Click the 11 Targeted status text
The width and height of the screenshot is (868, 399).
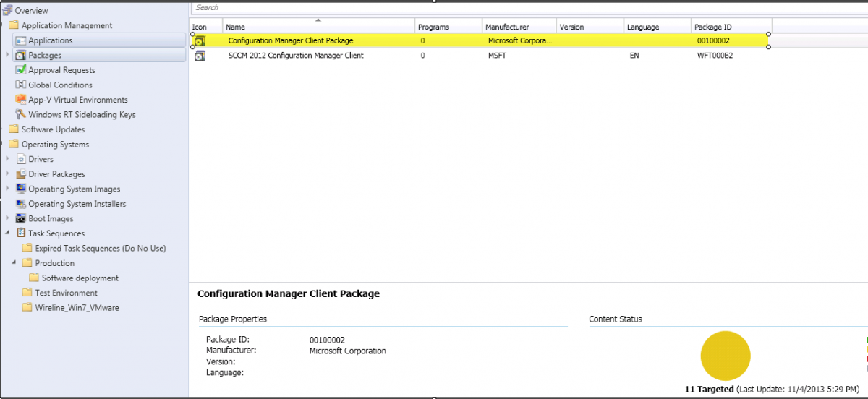[709, 389]
